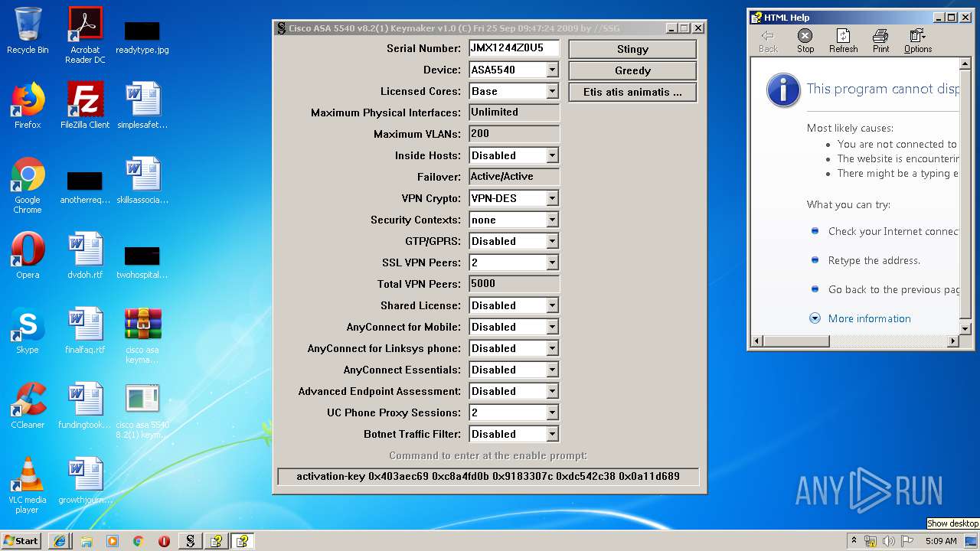Select the cisco asa 5540 8.2(1) keymaker file
980x551 pixels.
[142, 410]
